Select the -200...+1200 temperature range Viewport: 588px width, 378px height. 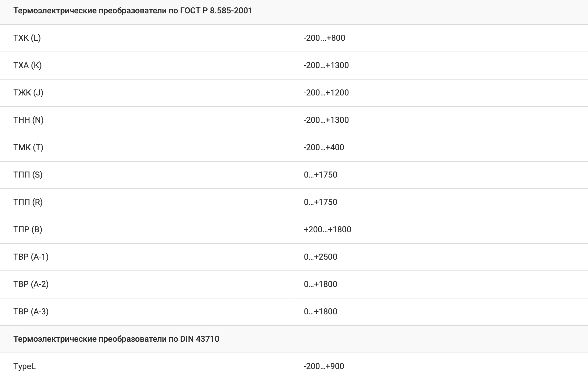pos(326,93)
